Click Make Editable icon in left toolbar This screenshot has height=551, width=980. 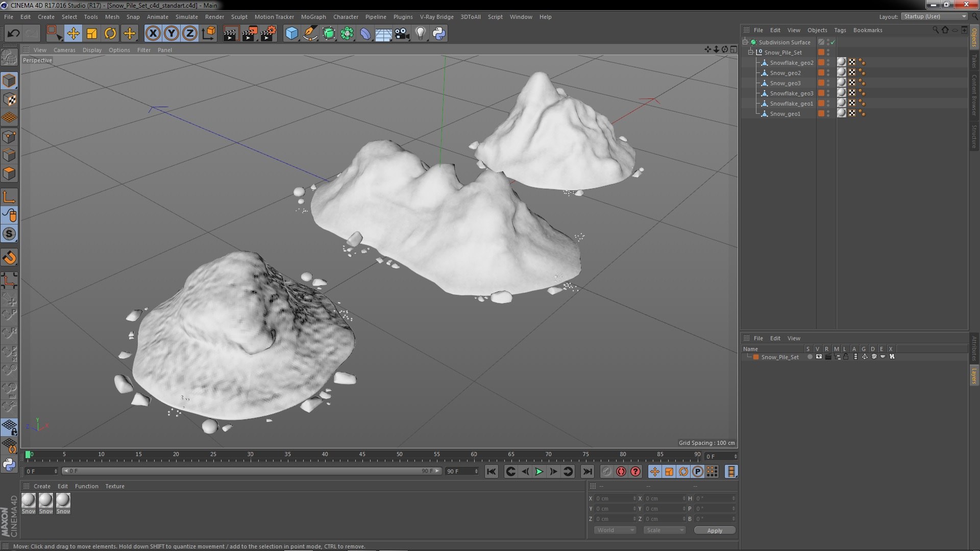(x=9, y=58)
